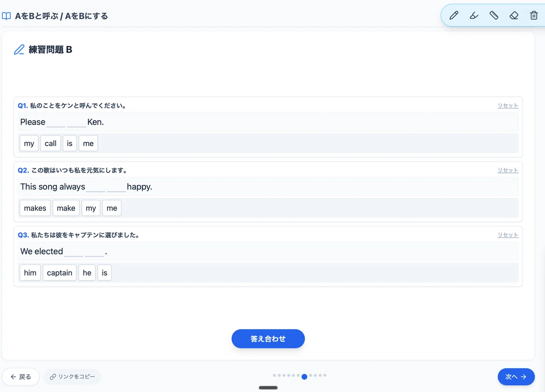Select the current highlighted page dot

[304, 376]
